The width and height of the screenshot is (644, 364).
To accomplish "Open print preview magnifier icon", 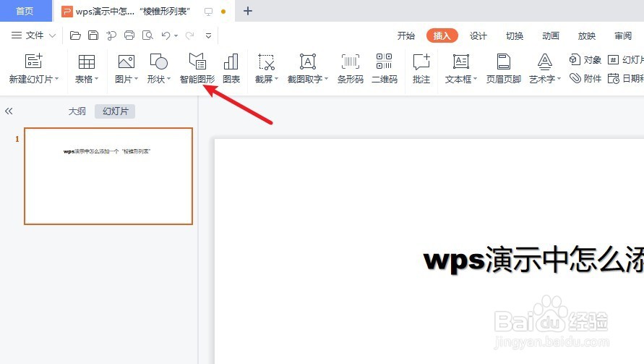I will coord(147,35).
